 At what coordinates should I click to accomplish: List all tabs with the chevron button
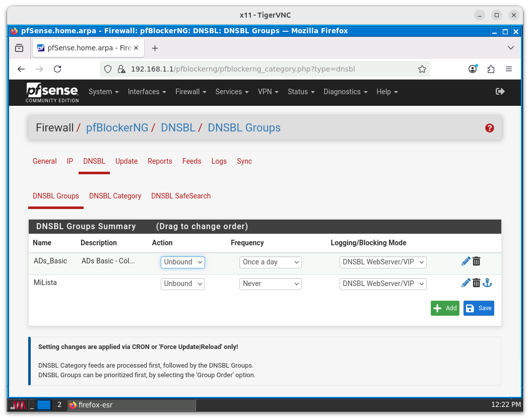[511, 48]
